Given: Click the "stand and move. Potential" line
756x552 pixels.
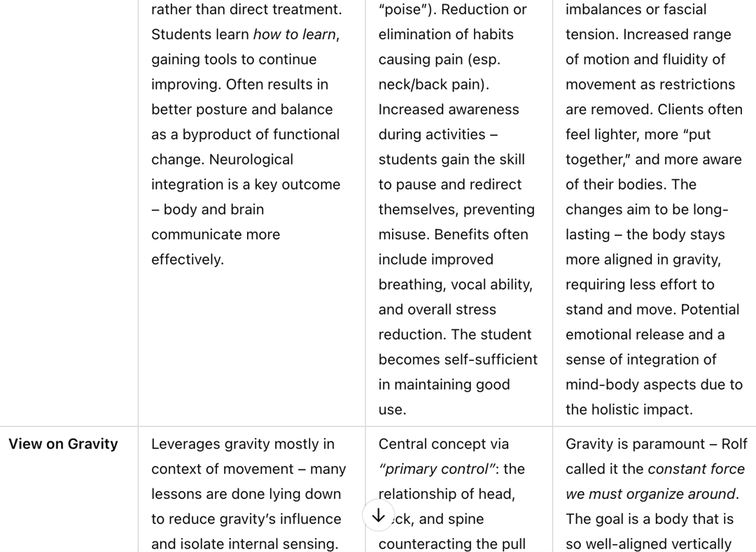Looking at the screenshot, I should [x=652, y=310].
